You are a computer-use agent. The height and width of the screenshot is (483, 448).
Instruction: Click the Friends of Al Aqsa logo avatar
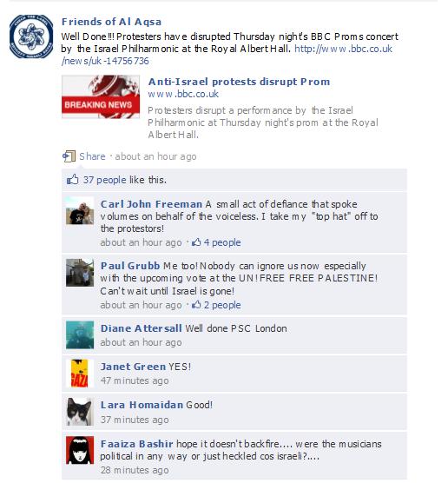click(30, 36)
